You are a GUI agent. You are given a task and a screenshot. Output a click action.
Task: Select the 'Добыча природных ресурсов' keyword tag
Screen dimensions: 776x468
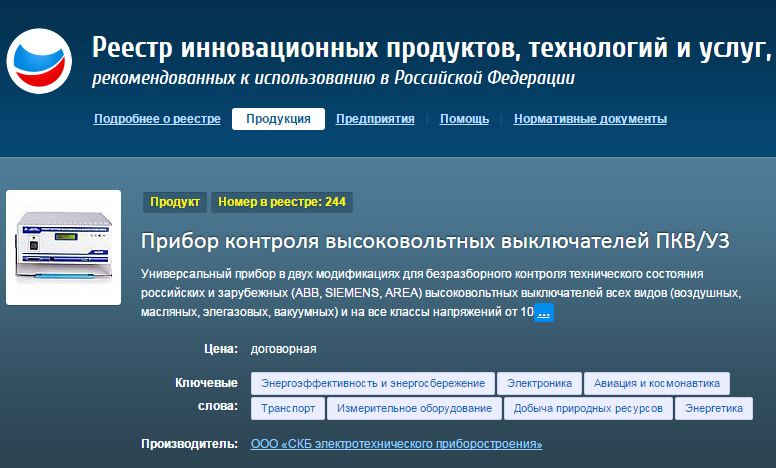tap(588, 408)
